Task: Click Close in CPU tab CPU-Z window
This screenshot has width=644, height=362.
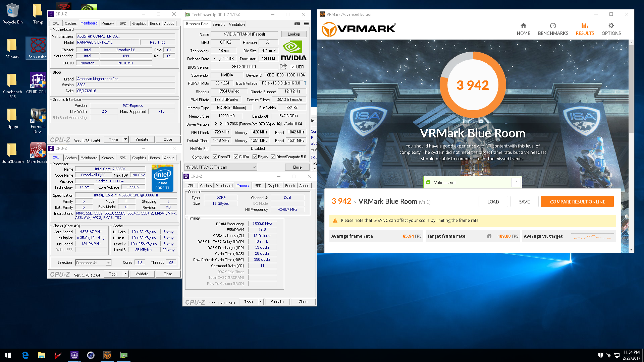Action: tap(168, 274)
